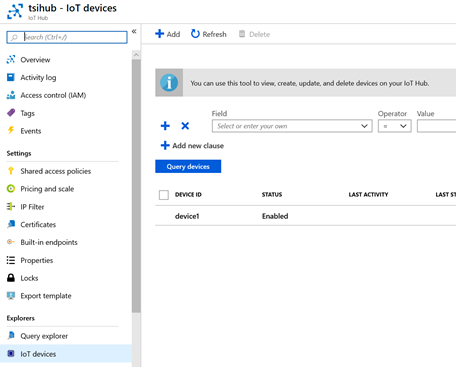Click Add new clause link

tap(192, 145)
